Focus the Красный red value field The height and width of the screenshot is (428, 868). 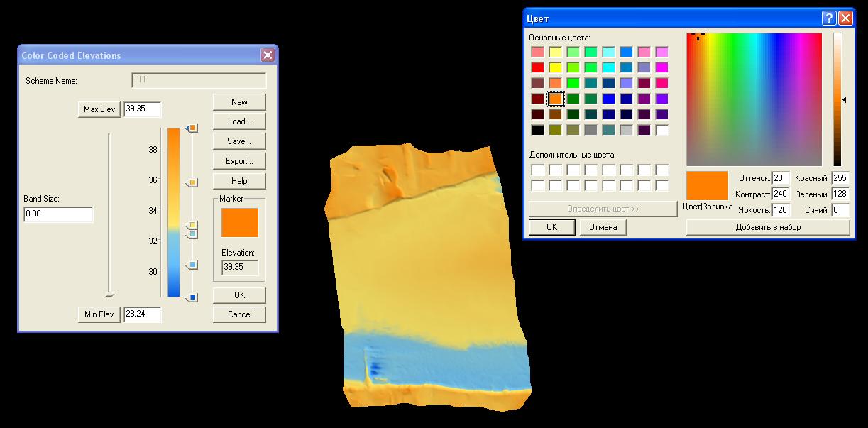(x=840, y=177)
